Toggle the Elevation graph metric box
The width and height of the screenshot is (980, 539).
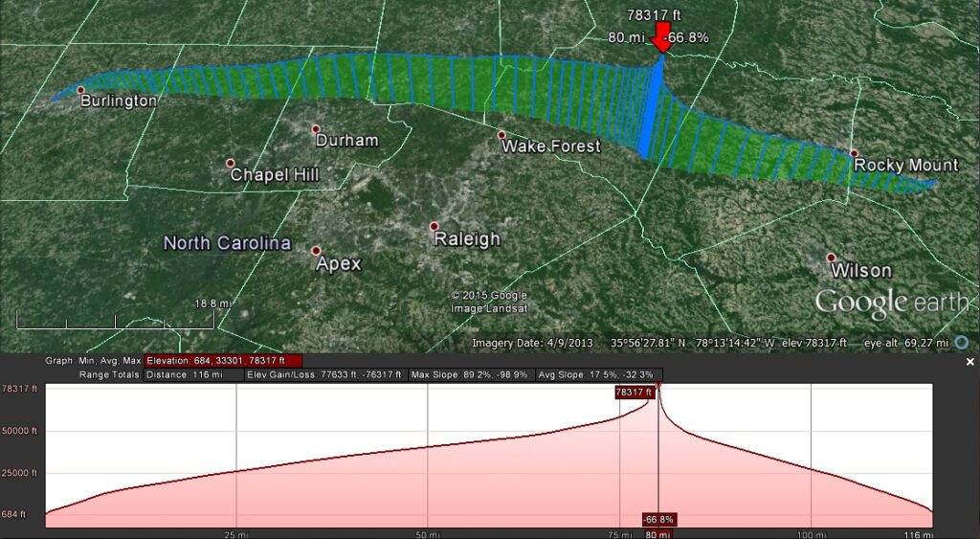click(x=223, y=361)
